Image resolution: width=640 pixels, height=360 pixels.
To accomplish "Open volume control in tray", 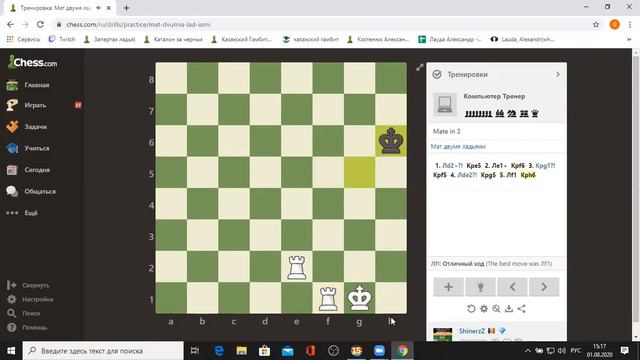I will point(562,351).
